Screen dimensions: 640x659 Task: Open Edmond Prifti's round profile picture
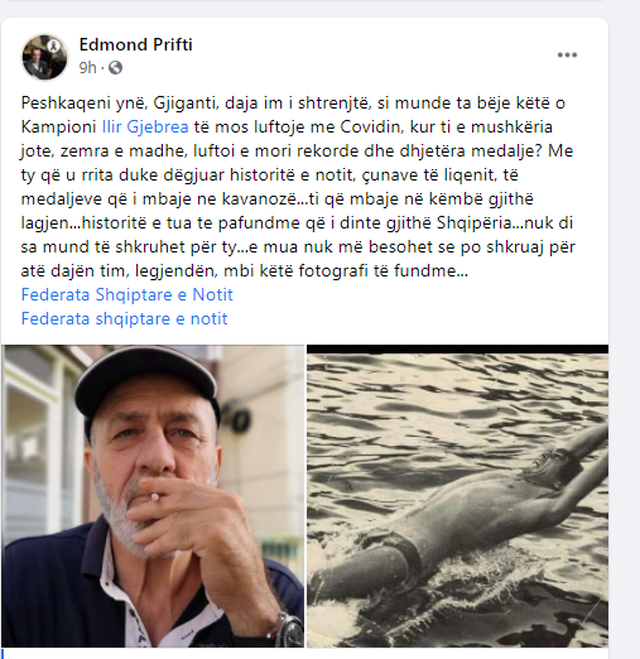45,57
